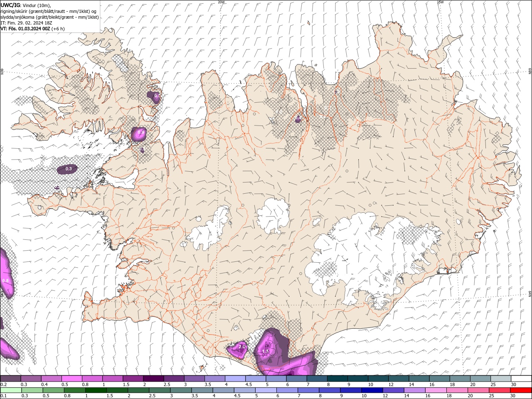Click the violet swatch labeled 12 in lower legend row
The width and height of the screenshot is (532, 399).
point(393,390)
